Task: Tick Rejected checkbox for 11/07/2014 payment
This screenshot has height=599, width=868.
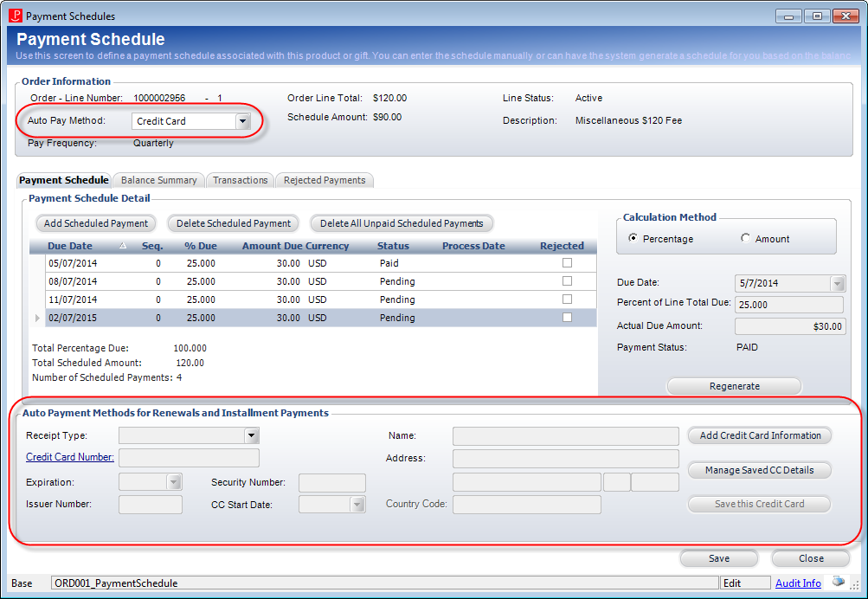Action: coord(567,299)
